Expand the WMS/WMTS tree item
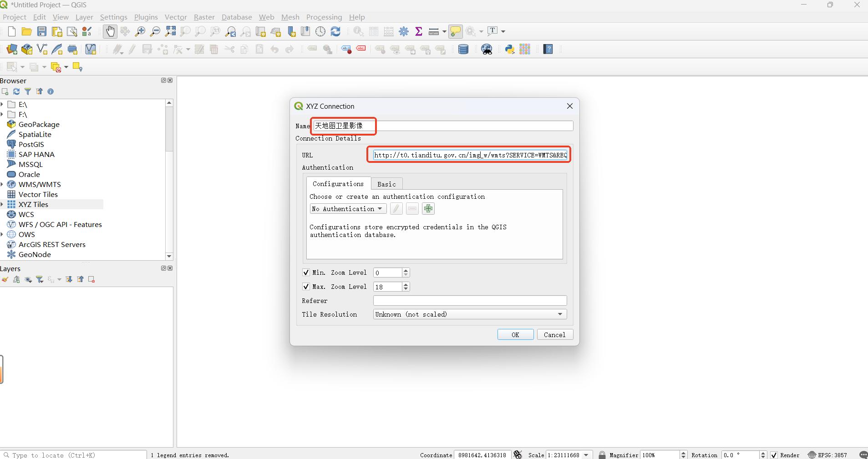The height and width of the screenshot is (459, 868). tap(2, 184)
